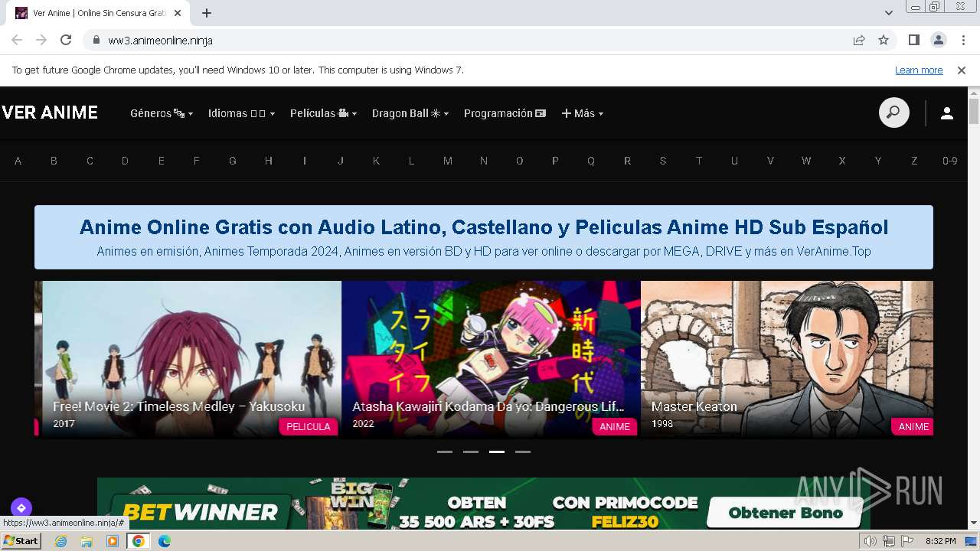This screenshot has height=551, width=980.
Task: Open the Master Keaton slide
Action: (x=787, y=359)
